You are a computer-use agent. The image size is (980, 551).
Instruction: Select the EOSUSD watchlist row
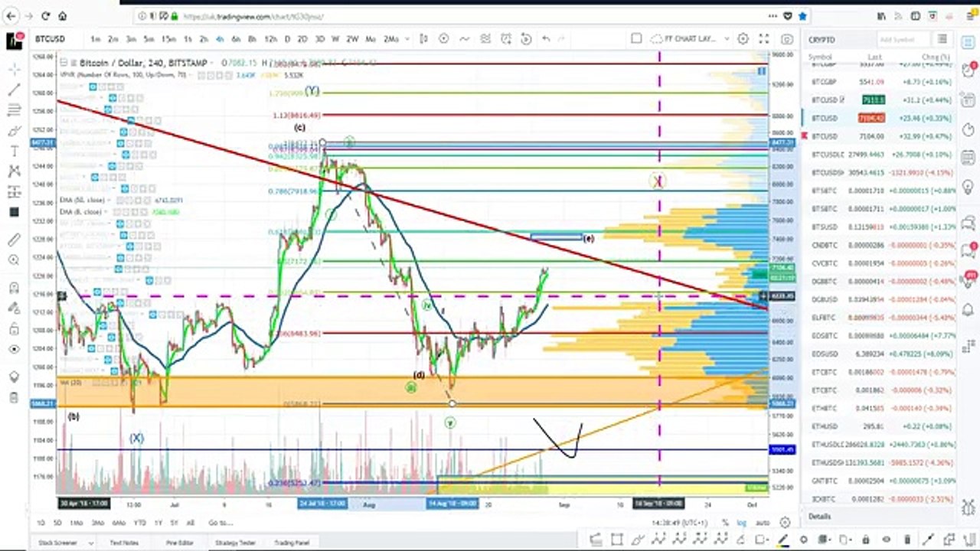tap(880, 354)
